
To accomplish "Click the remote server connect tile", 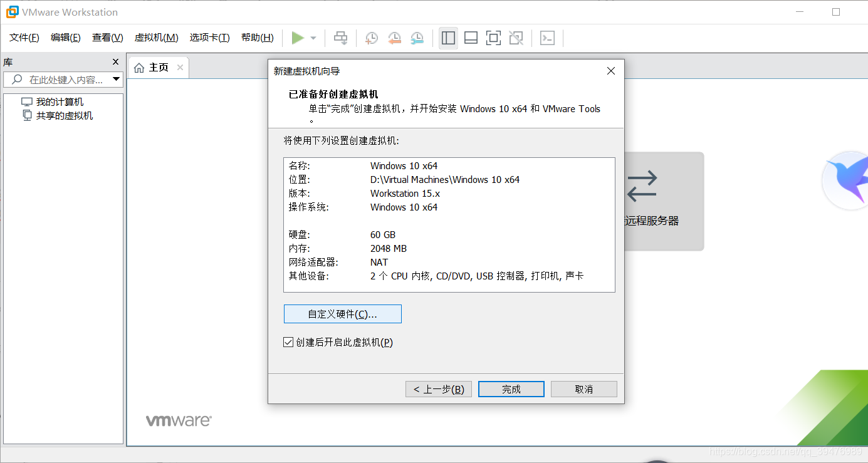I will tap(664, 201).
